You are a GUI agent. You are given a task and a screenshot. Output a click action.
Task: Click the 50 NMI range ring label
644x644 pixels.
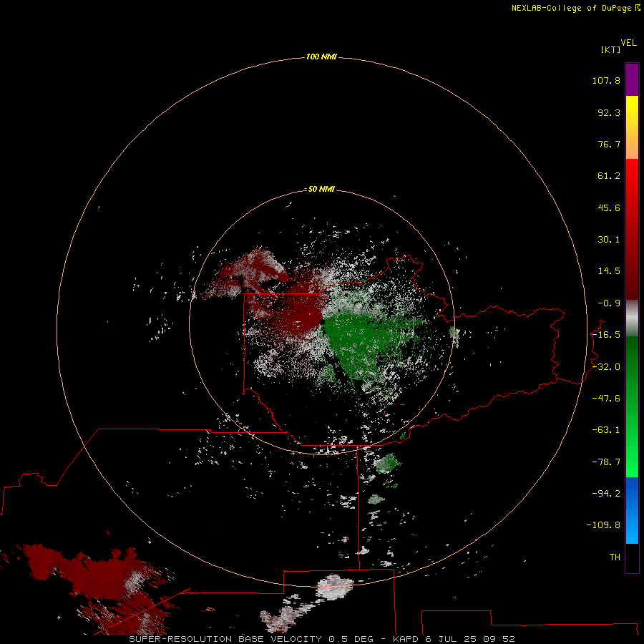(321, 189)
